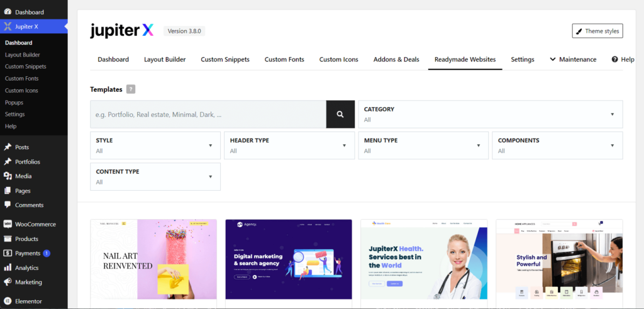Click the Analytics bar chart icon
This screenshot has width=644, height=309.
pos(8,267)
